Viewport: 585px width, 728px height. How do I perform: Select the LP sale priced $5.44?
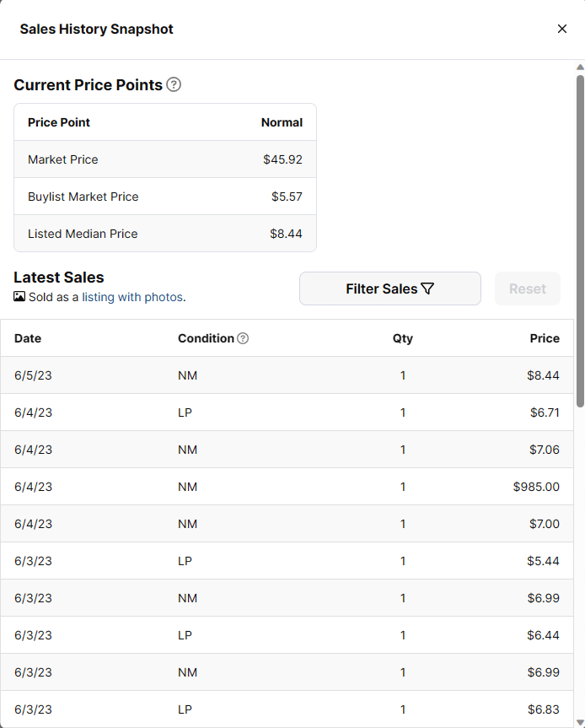click(287, 561)
